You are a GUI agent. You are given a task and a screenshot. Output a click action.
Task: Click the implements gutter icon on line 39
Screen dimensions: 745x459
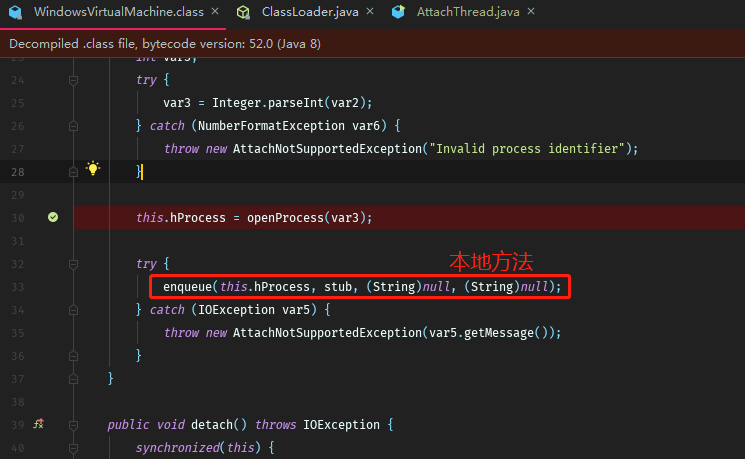point(38,424)
